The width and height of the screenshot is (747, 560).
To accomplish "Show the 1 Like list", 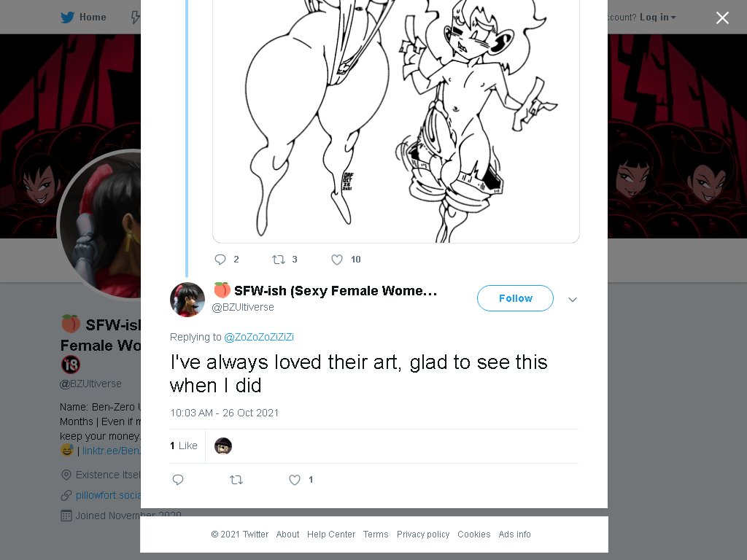I will point(184,446).
